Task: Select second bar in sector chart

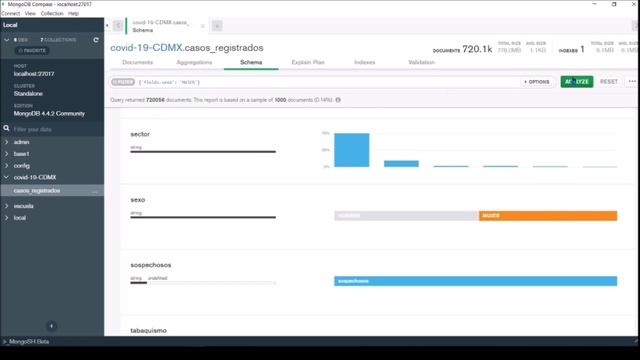Action: tap(401, 164)
